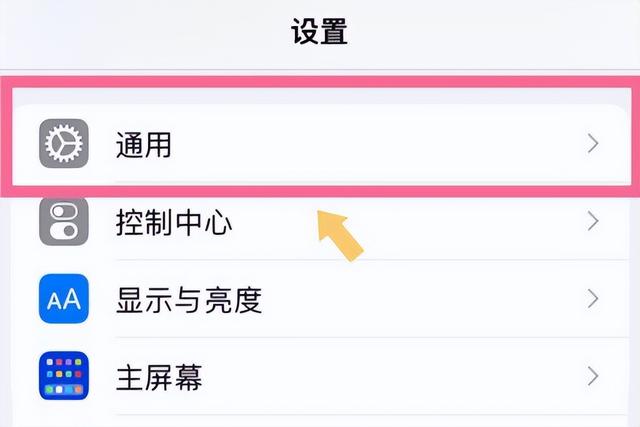Select the 显示与亮度 text label

coord(189,300)
